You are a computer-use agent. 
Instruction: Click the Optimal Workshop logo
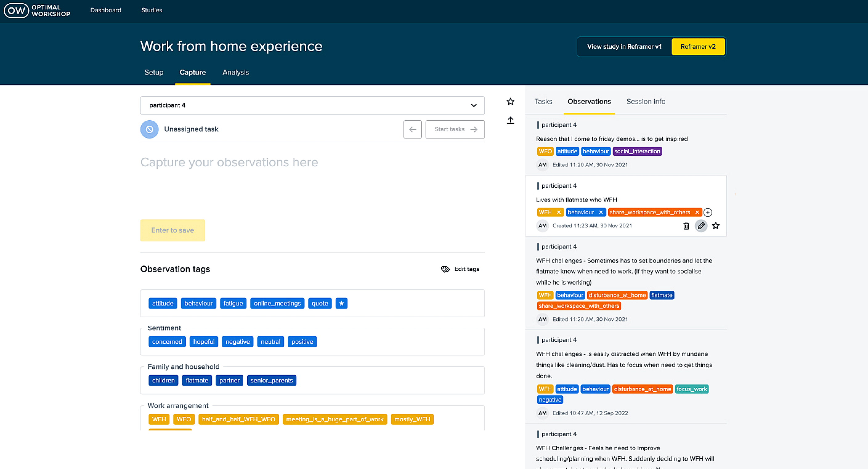click(x=37, y=10)
